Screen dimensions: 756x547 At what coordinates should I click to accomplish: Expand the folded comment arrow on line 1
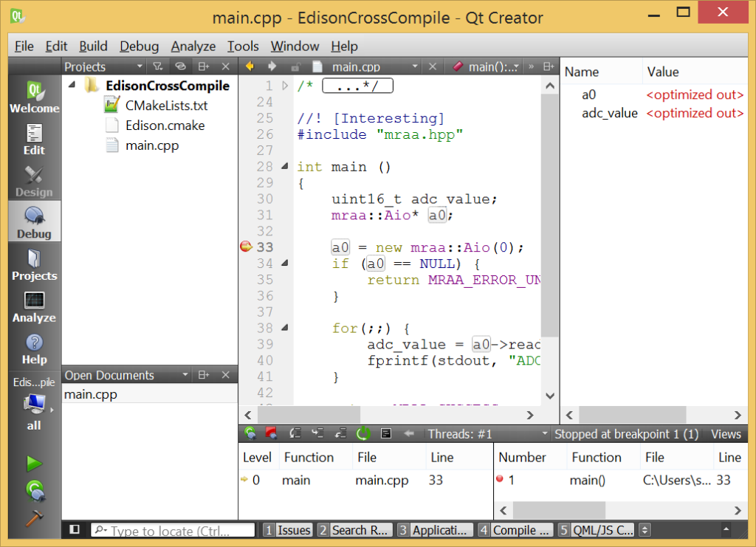[286, 86]
